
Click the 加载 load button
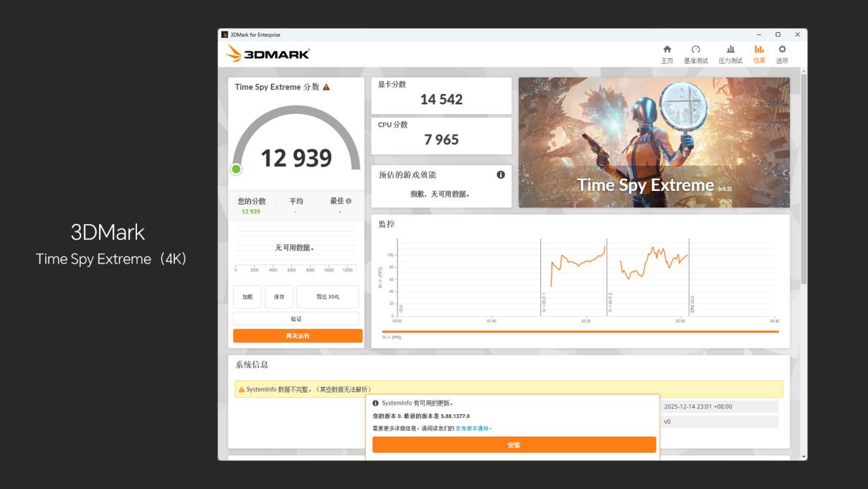[247, 297]
